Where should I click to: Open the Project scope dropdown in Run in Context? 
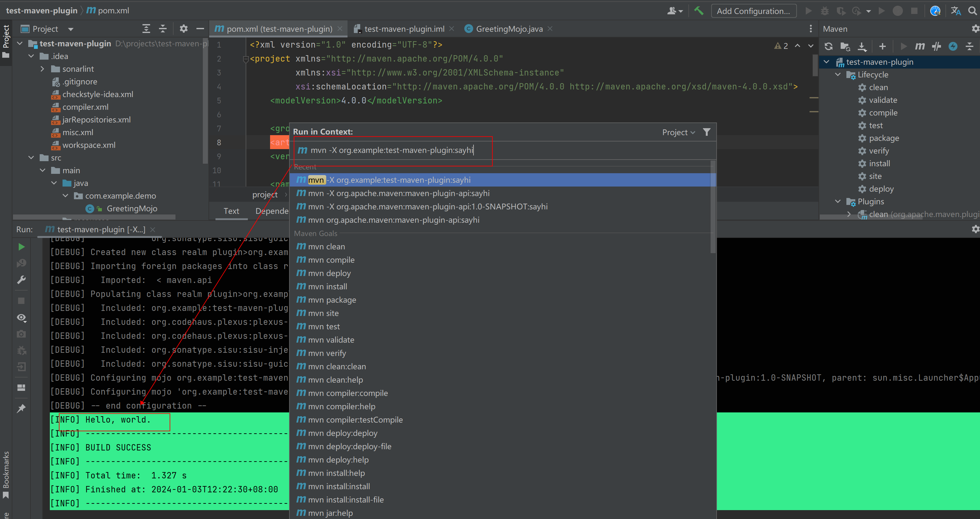coord(678,132)
